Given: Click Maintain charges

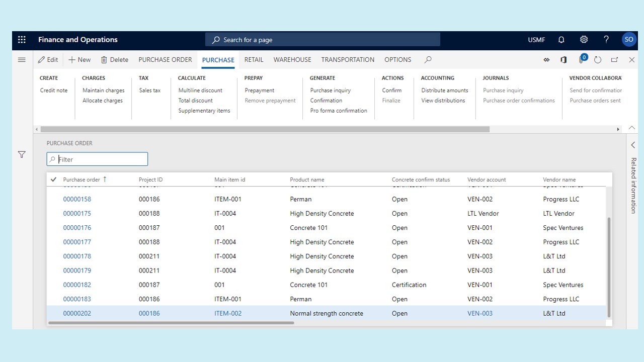Looking at the screenshot, I should point(104,90).
